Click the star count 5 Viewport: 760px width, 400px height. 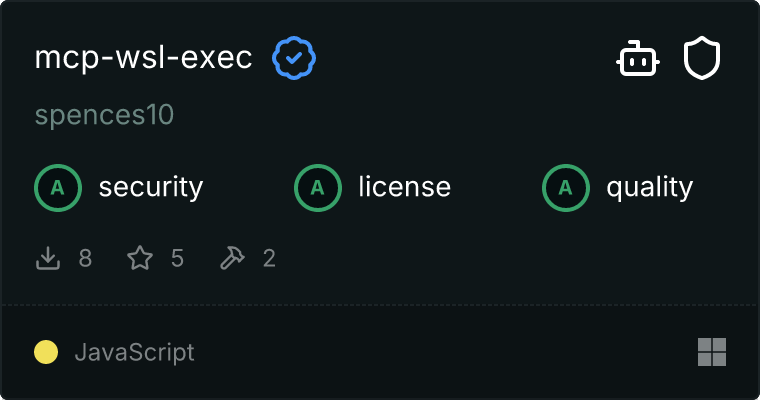coord(177,259)
